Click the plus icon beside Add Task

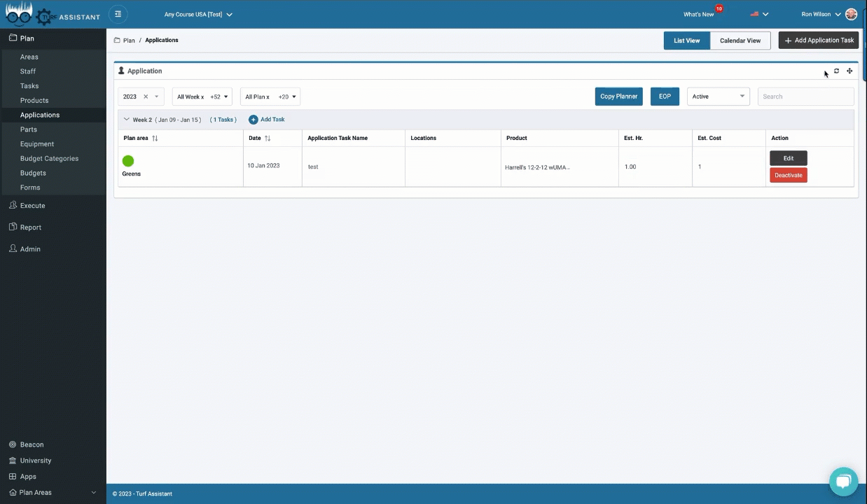pyautogui.click(x=254, y=120)
